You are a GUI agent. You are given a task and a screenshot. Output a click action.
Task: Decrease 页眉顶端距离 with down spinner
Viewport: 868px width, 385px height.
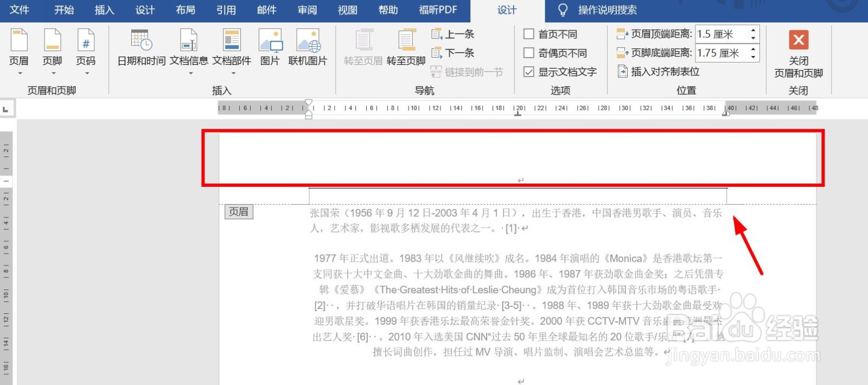(x=753, y=38)
